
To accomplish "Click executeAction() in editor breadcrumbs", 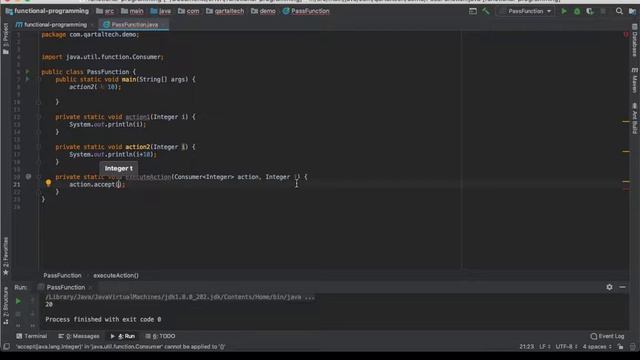I will (x=116, y=276).
